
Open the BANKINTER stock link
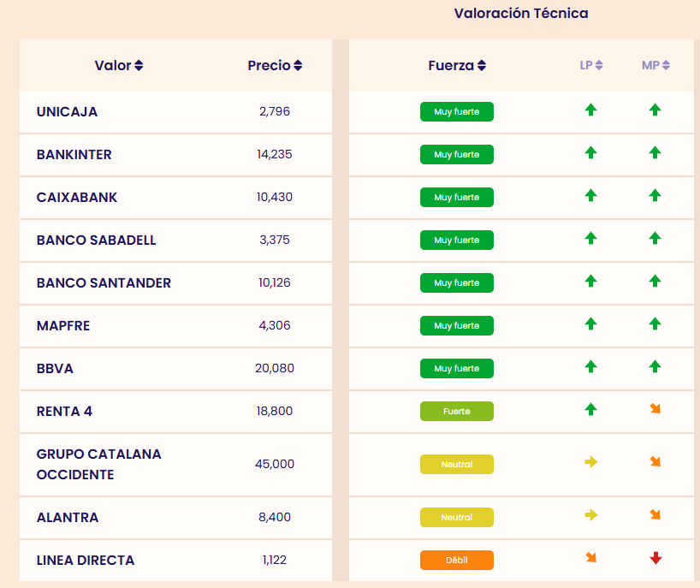point(74,155)
